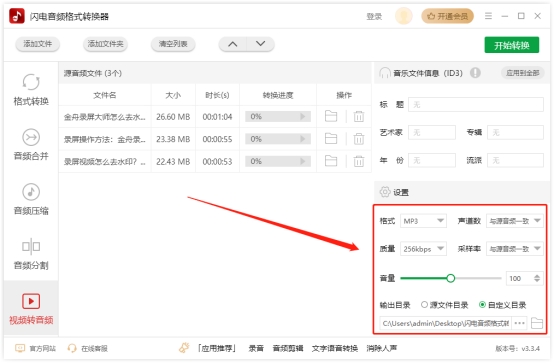The height and width of the screenshot is (363, 554).
Task: Click the 年份 input field
Action: (432, 160)
